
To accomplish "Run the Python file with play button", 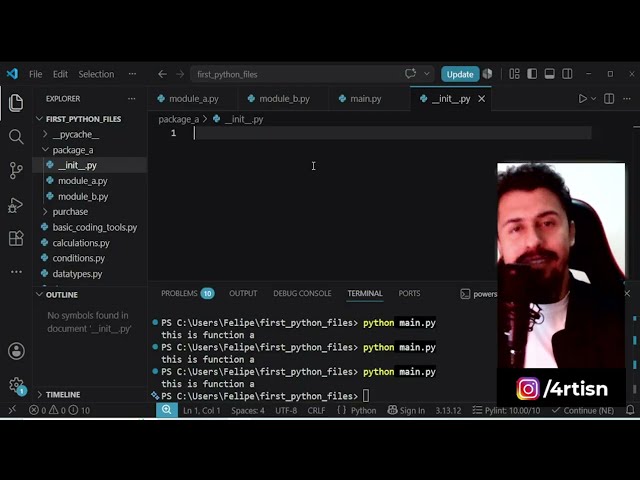I will (582, 99).
